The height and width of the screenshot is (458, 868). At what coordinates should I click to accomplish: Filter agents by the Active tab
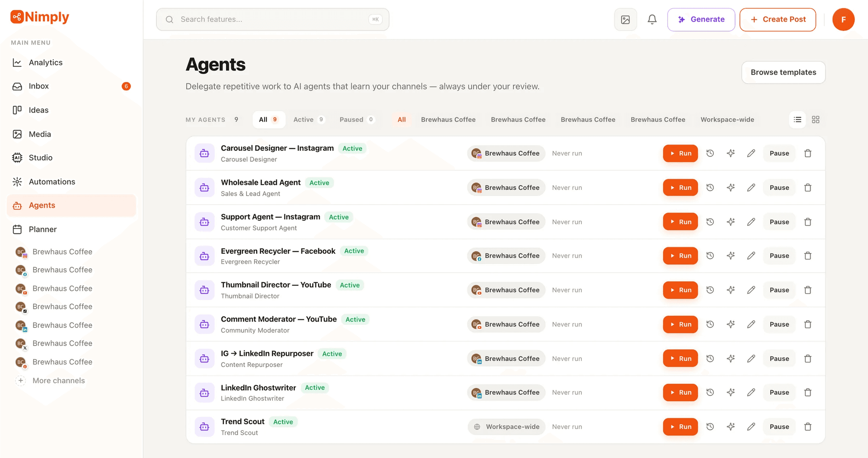click(x=309, y=120)
